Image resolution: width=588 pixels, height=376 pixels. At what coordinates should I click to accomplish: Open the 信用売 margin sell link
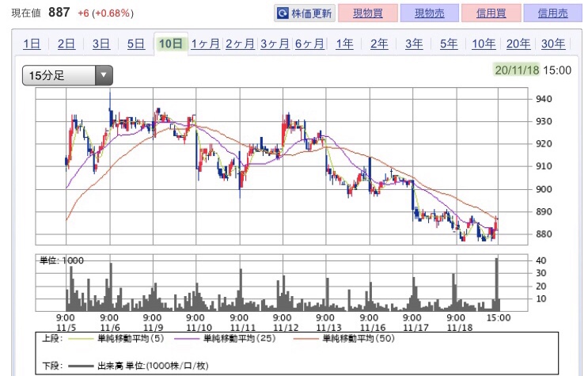[x=552, y=13]
